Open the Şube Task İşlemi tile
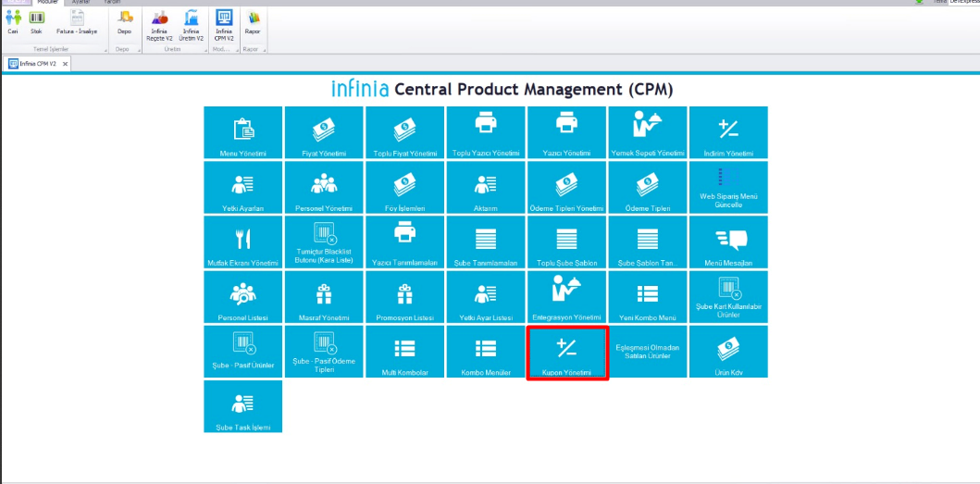The image size is (980, 484). click(243, 406)
